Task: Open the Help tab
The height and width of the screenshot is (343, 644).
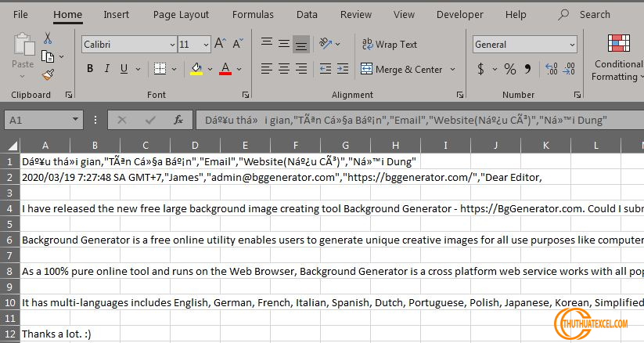Action: coord(516,14)
